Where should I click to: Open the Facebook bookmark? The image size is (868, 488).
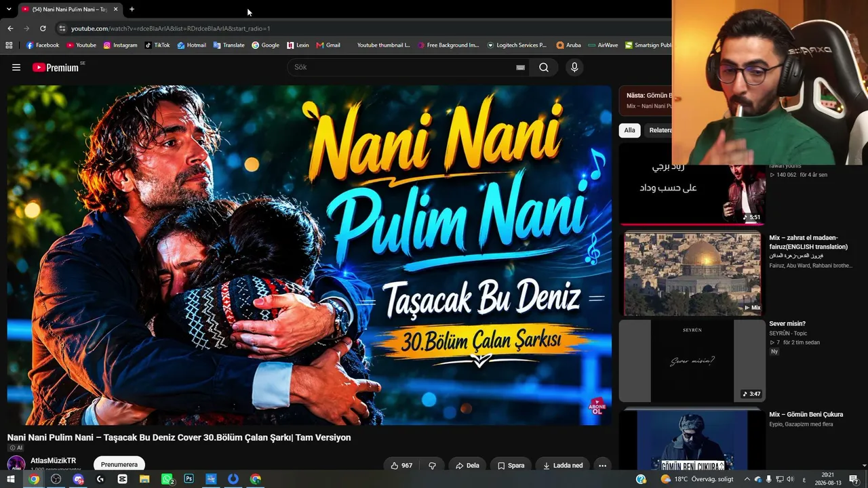pyautogui.click(x=42, y=45)
